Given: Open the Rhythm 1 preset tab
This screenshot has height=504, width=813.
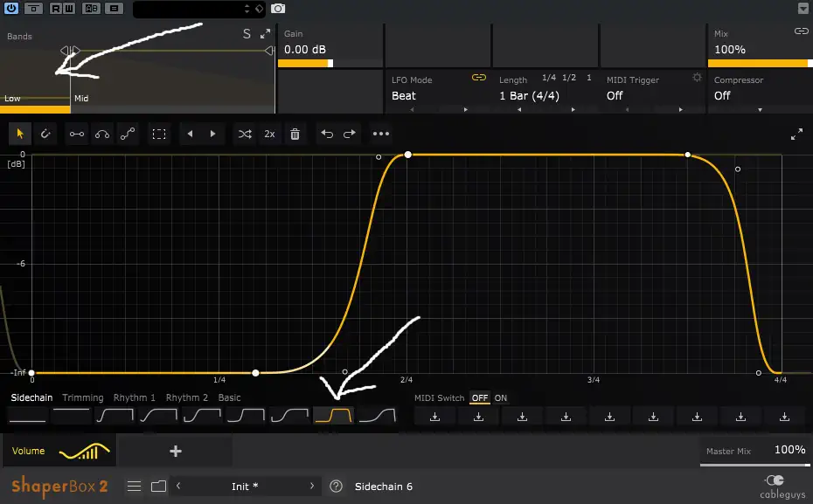Looking at the screenshot, I should pyautogui.click(x=135, y=397).
